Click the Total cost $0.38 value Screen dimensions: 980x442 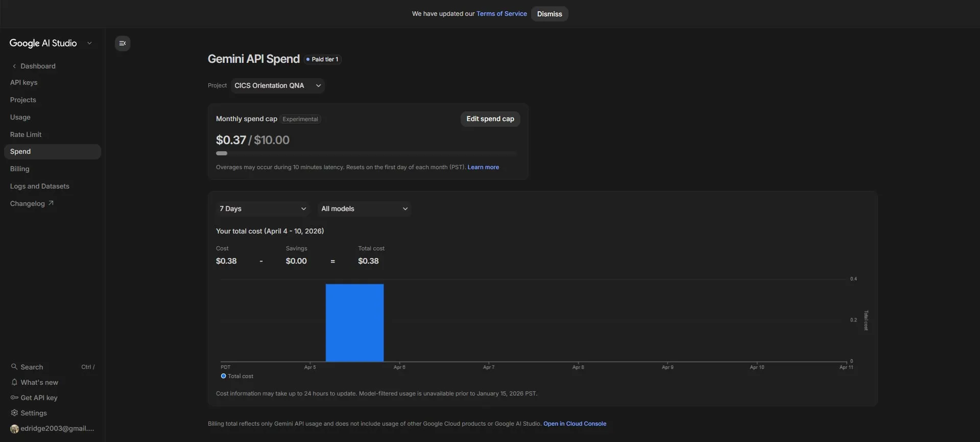[x=368, y=261]
